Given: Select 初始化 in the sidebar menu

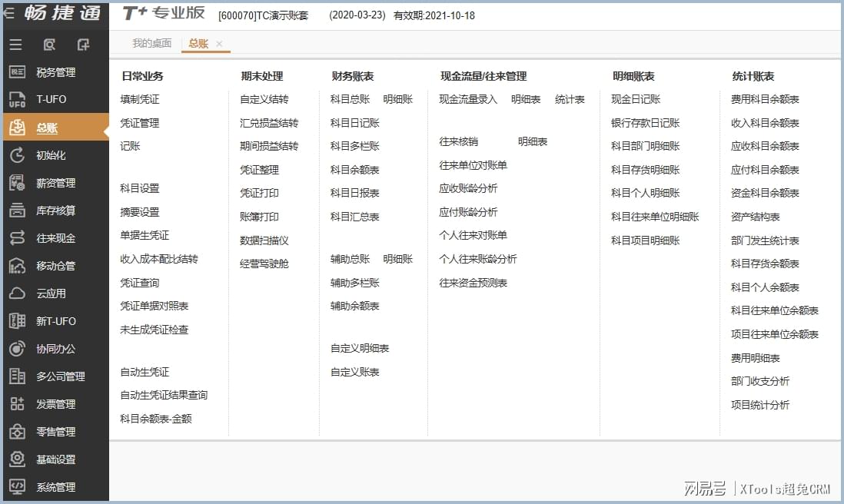Looking at the screenshot, I should click(x=51, y=155).
